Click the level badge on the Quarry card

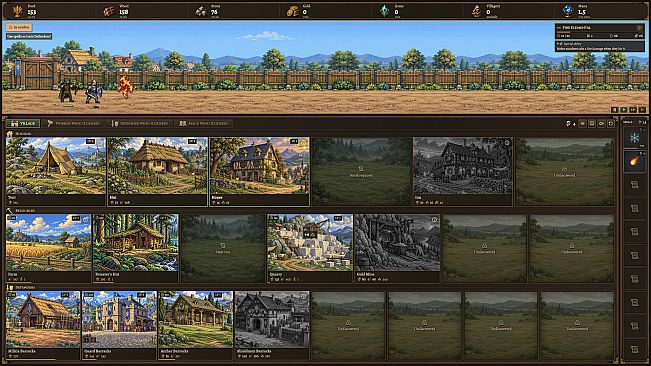pyautogui.click(x=338, y=218)
